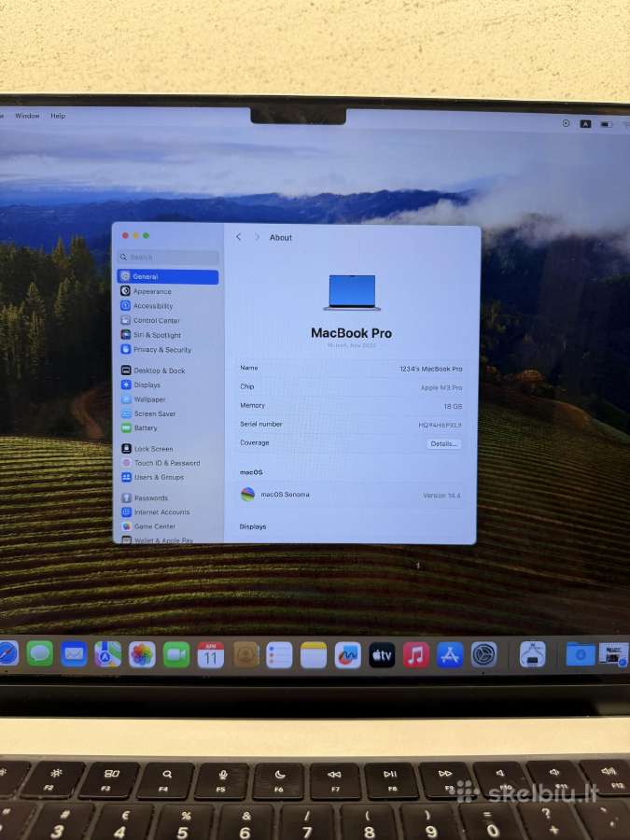
Task: Launch Music app from the Dock
Action: [x=415, y=654]
